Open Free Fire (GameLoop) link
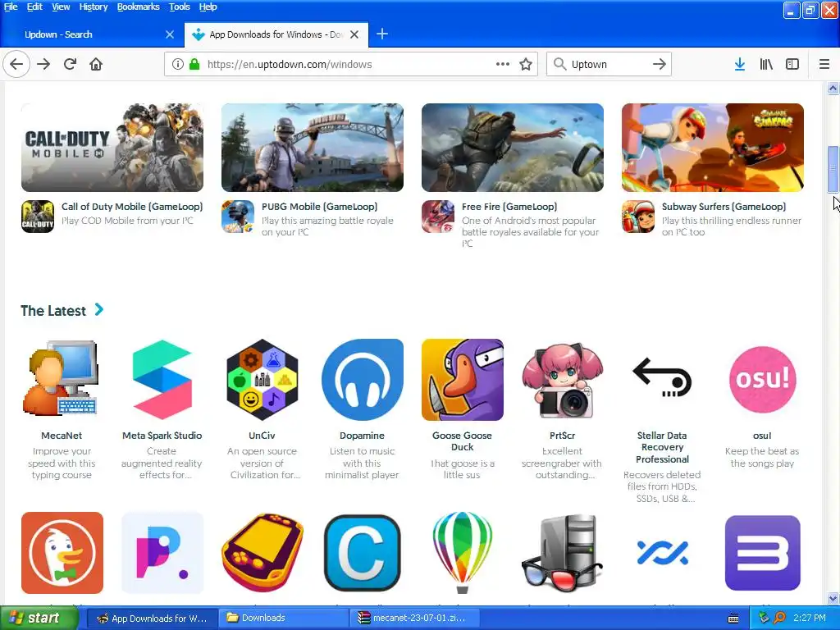 (x=509, y=207)
